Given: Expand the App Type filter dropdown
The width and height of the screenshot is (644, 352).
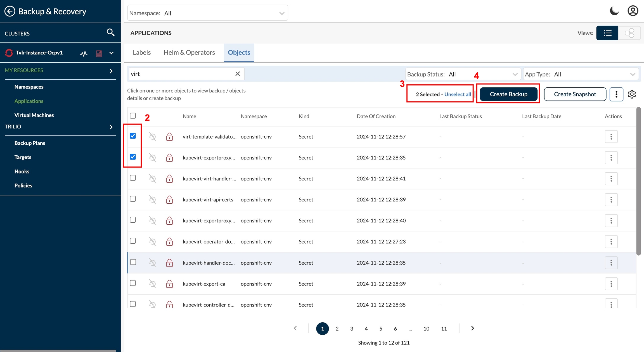Looking at the screenshot, I should coord(581,74).
